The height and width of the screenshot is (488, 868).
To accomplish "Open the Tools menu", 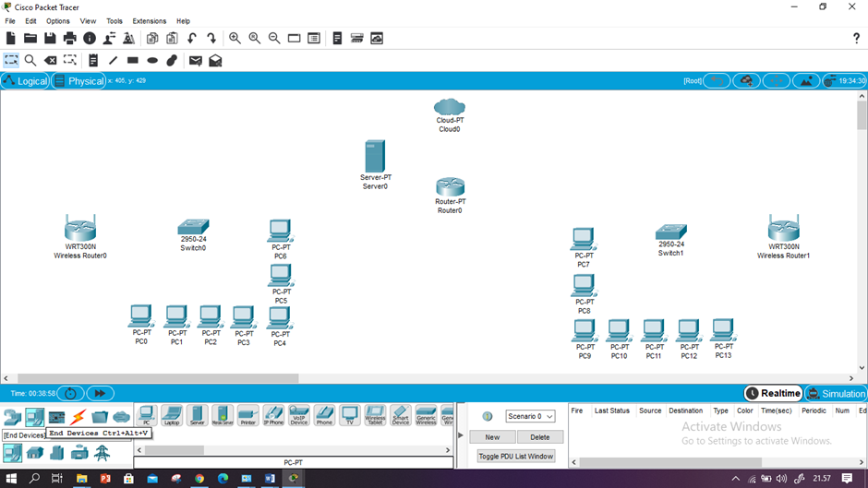I will tap(114, 21).
